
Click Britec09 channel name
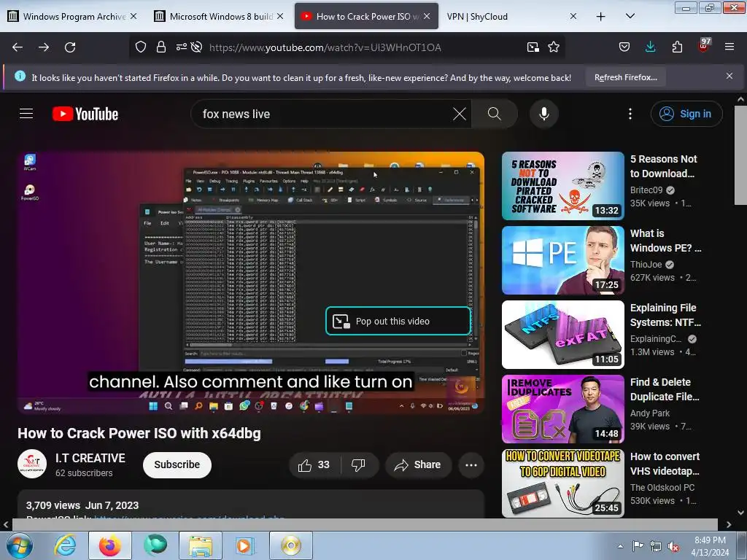646,190
